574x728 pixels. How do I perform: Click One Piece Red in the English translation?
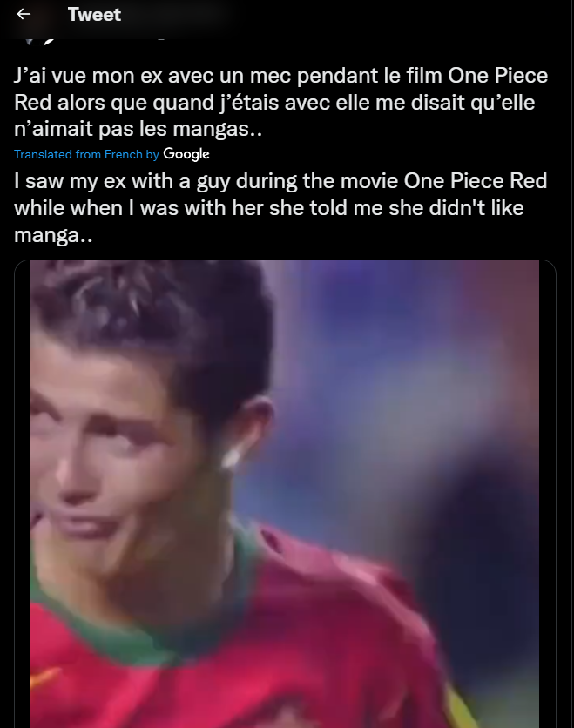pyautogui.click(x=475, y=180)
